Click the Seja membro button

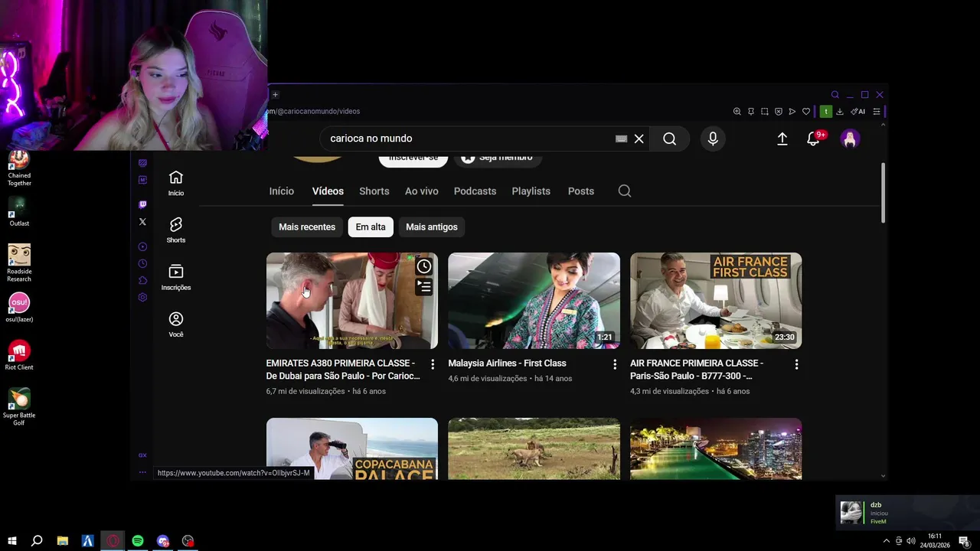click(497, 158)
